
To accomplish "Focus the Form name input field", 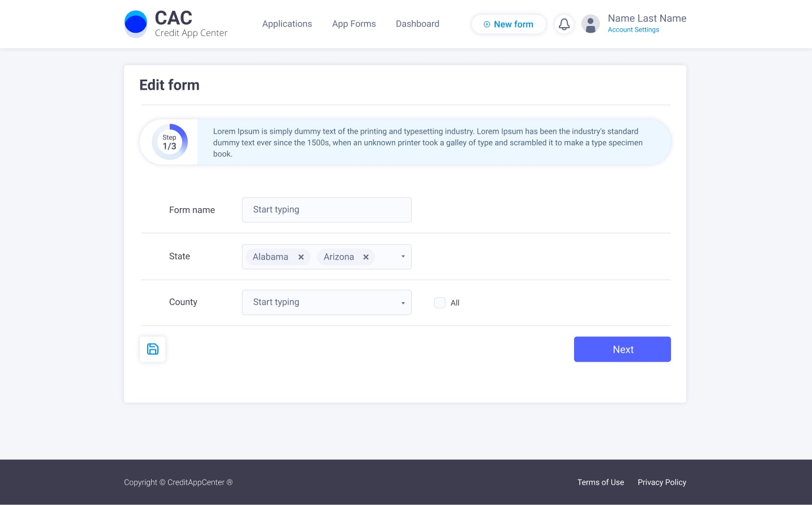I will tap(326, 210).
